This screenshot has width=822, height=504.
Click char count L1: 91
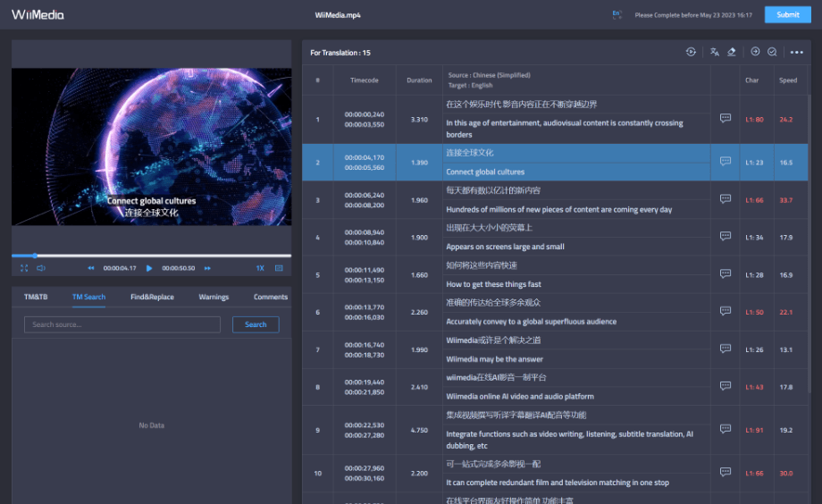coord(754,430)
